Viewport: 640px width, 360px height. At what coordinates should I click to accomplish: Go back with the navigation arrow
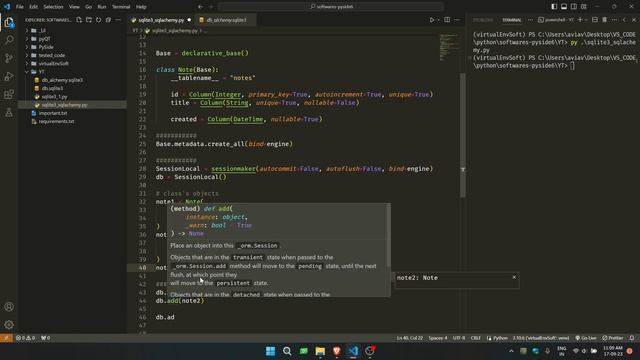pyautogui.click(x=200, y=7)
